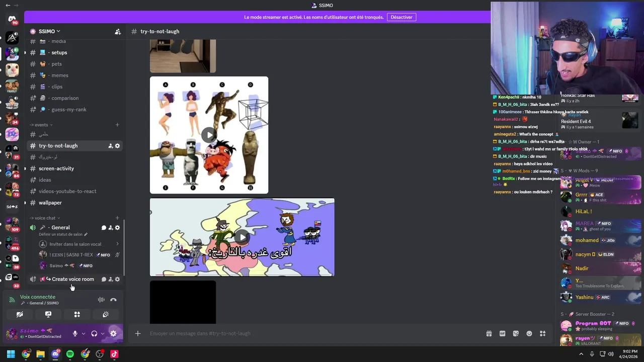This screenshot has width=644, height=362.
Task: Play the sleeping positions meme video
Action: [209, 135]
